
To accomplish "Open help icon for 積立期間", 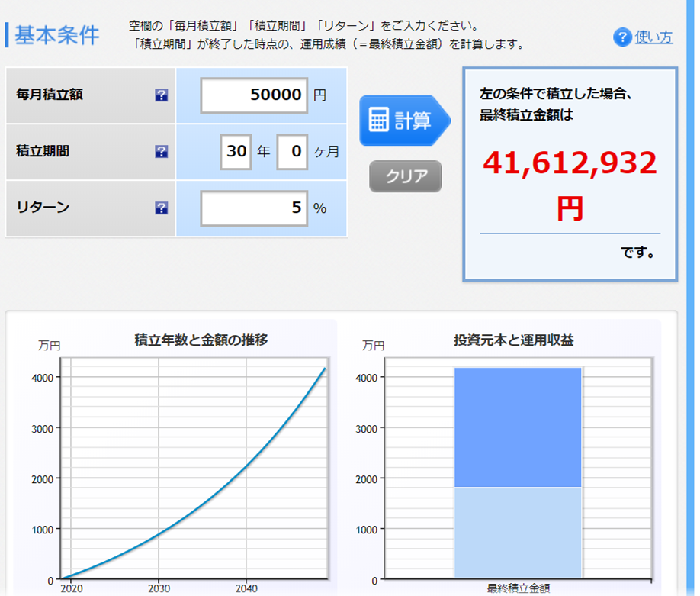I will (161, 151).
